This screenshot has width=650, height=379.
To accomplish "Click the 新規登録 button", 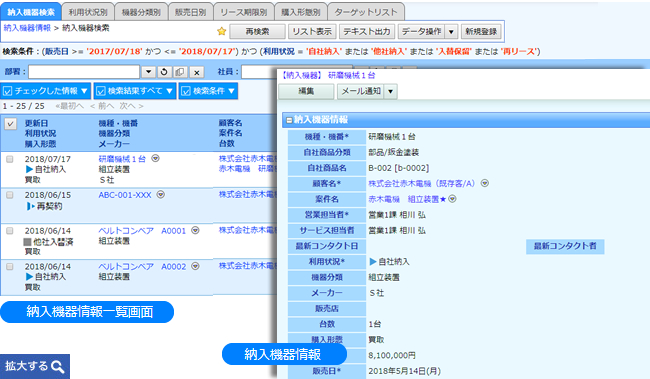I will tap(481, 32).
